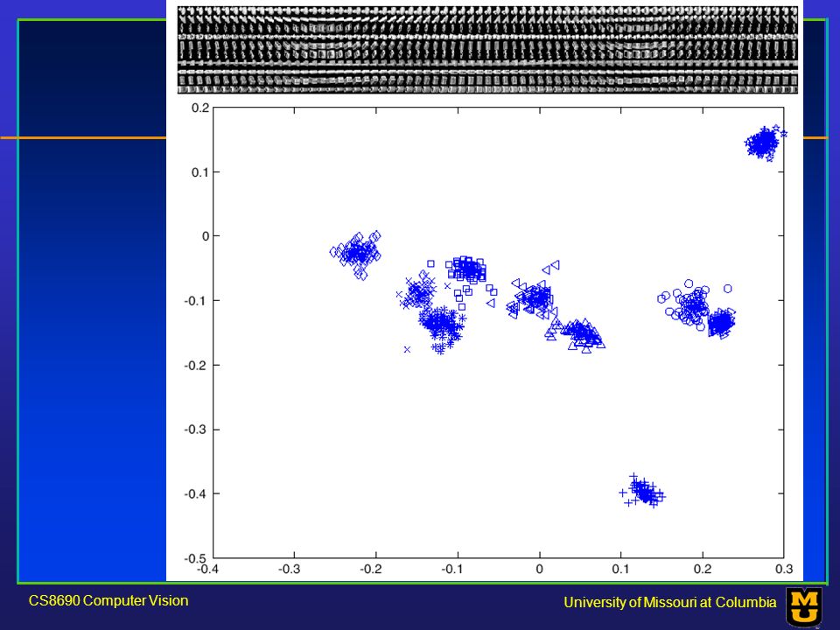Click the y-axis label '-0.5'
Viewport: 840px width, 630px height.
(196, 558)
